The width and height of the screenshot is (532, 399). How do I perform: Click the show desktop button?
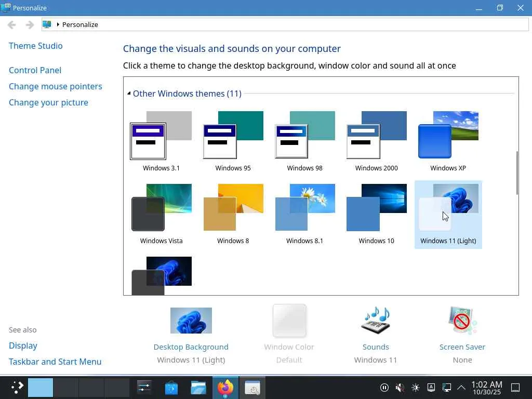[515, 388]
